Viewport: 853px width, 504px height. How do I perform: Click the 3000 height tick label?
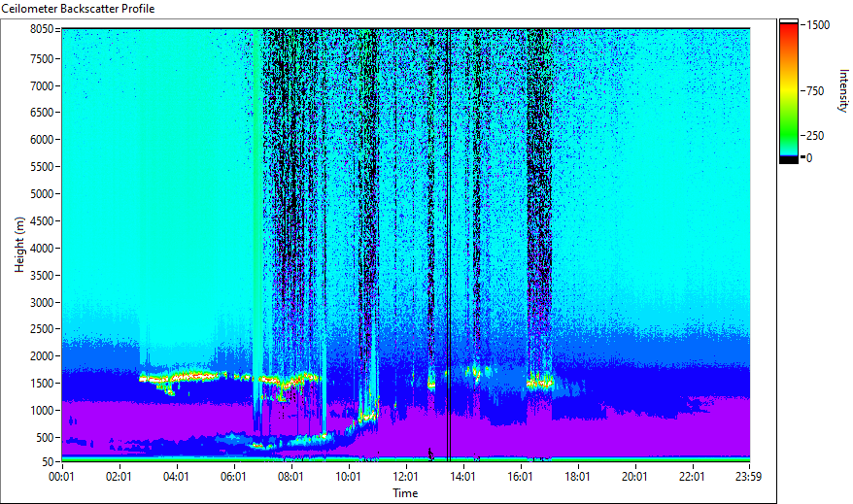(42, 303)
